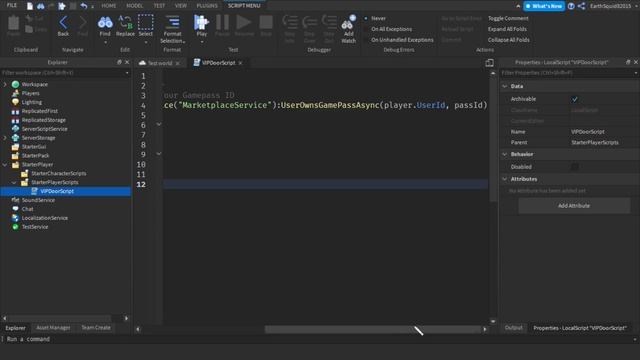Click the Format Selection icon

pyautogui.click(x=172, y=22)
